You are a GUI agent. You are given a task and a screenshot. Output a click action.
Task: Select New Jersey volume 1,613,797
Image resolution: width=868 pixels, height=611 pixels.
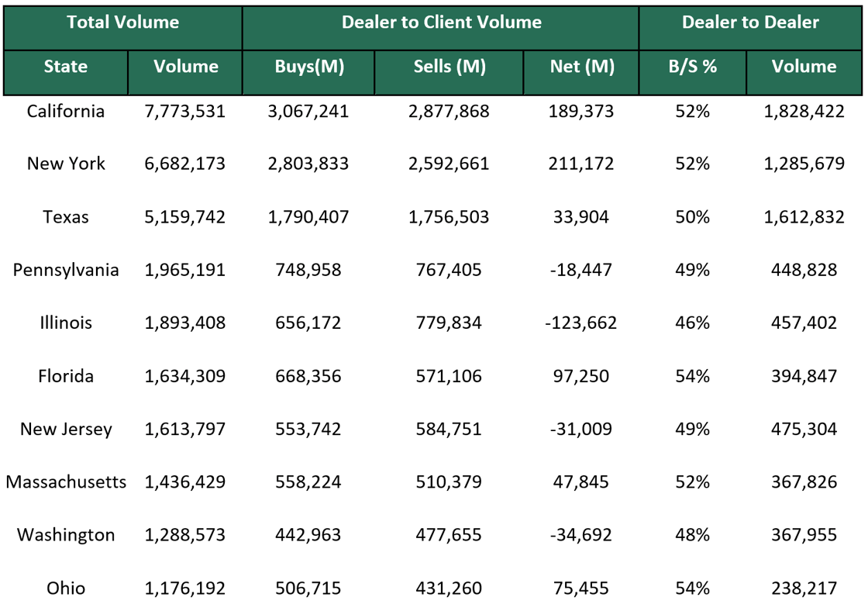click(x=185, y=430)
